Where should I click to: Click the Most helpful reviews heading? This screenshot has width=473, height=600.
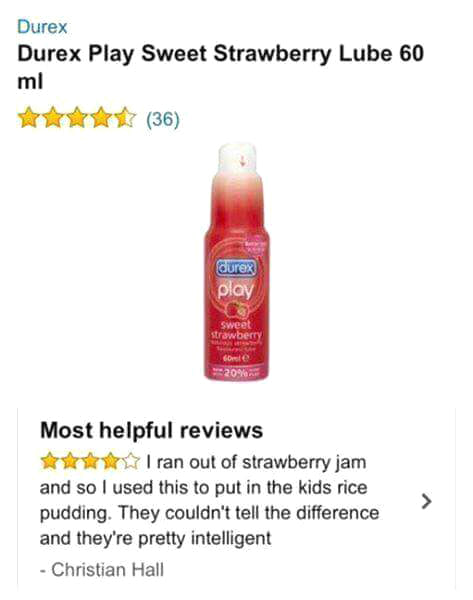152,430
